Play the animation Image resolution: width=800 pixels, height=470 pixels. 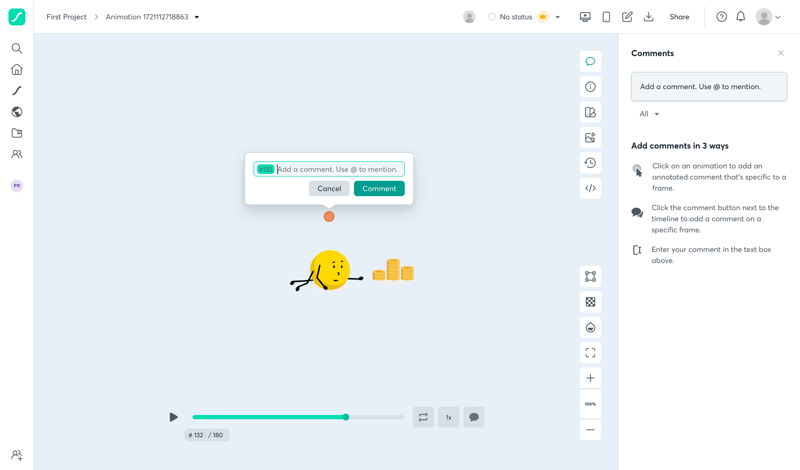click(x=173, y=417)
